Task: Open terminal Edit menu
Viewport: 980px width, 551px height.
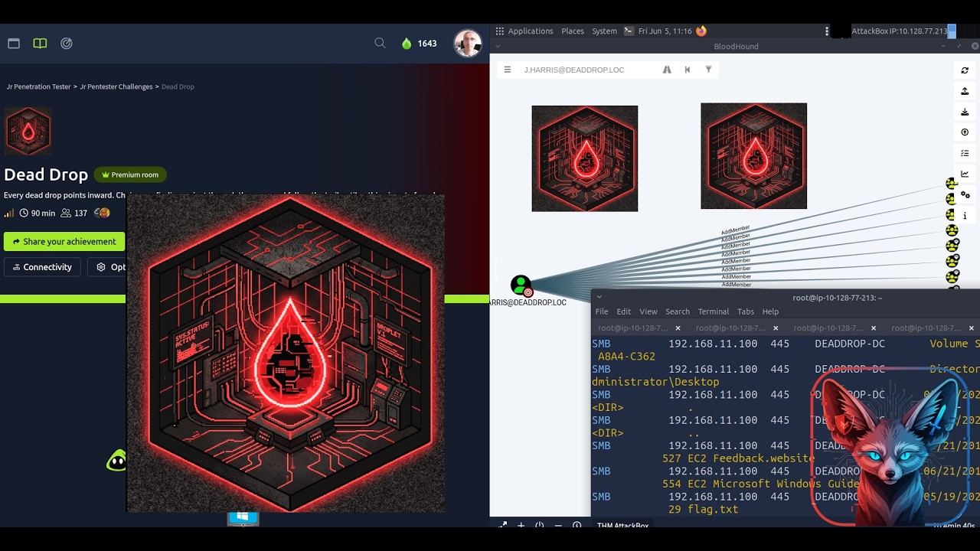Action: click(624, 311)
